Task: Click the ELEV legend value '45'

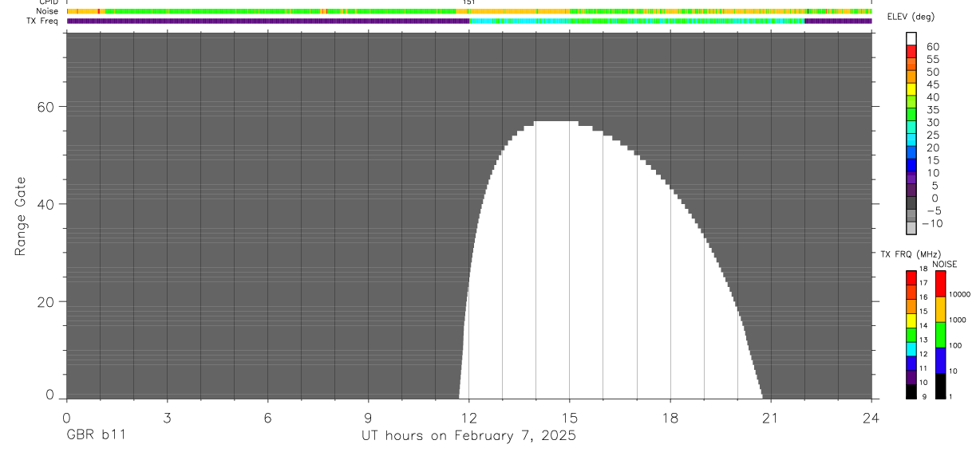Action: click(x=934, y=85)
